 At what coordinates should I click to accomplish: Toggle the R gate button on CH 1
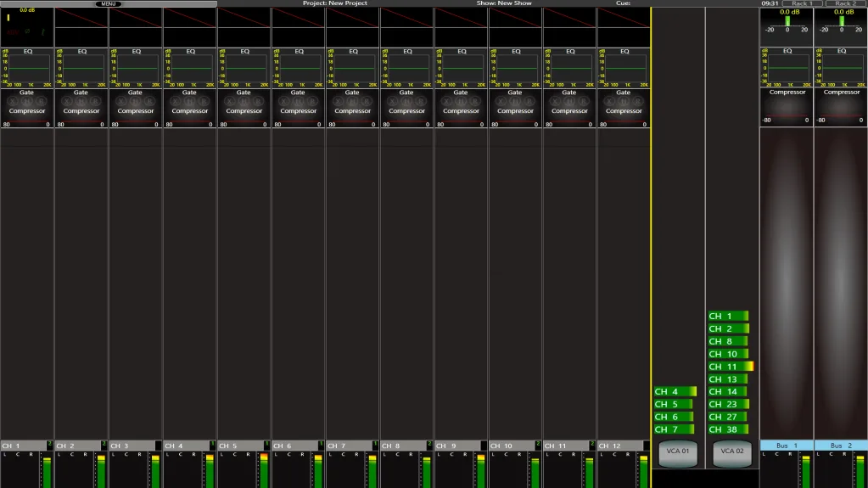coord(41,102)
